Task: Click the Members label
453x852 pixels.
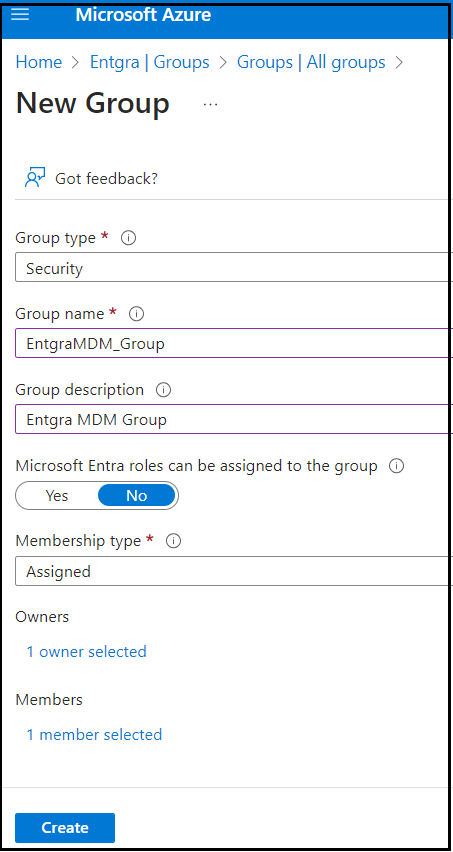Action: 49,700
